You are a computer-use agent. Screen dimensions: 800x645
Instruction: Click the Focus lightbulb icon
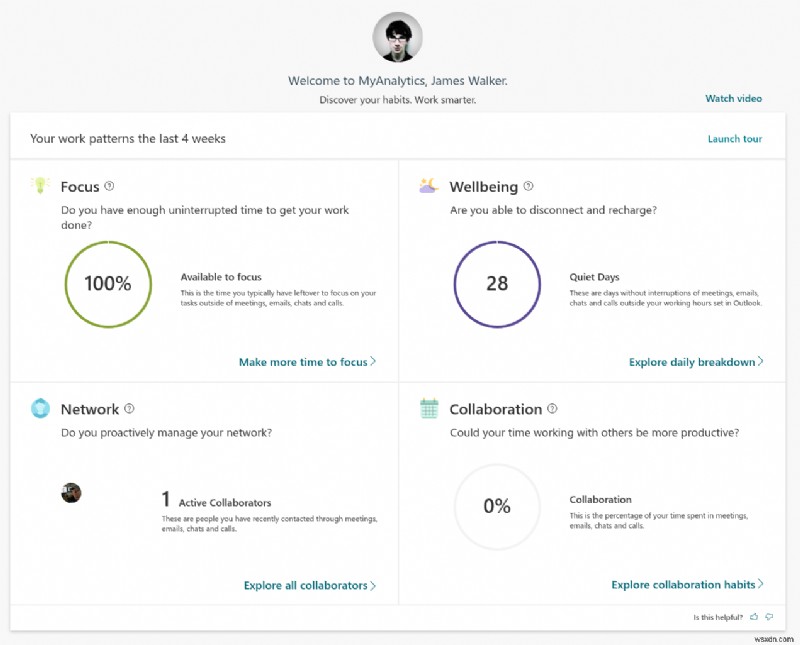tap(40, 185)
